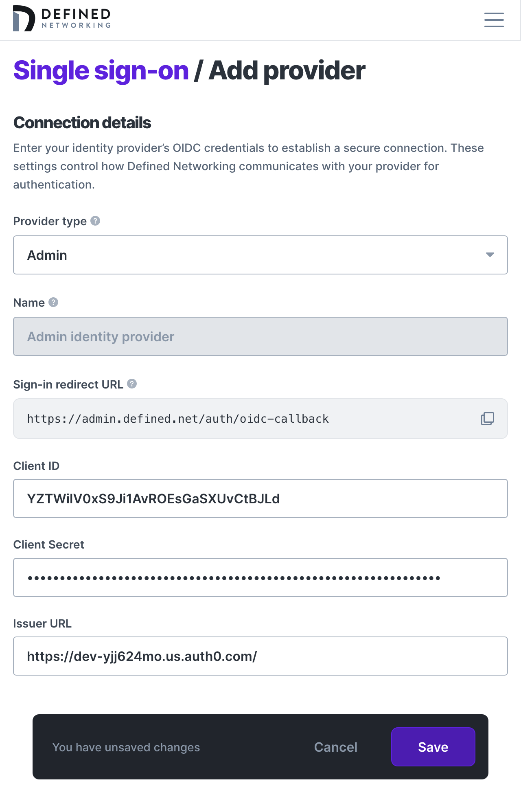
Task: Click the dropdown arrow on the Admin selector
Action: 490,255
